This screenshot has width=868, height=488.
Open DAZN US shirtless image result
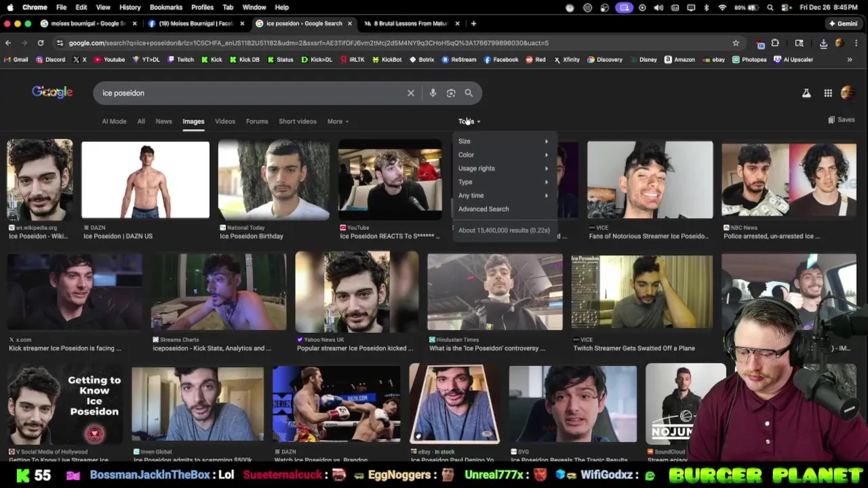pos(145,180)
